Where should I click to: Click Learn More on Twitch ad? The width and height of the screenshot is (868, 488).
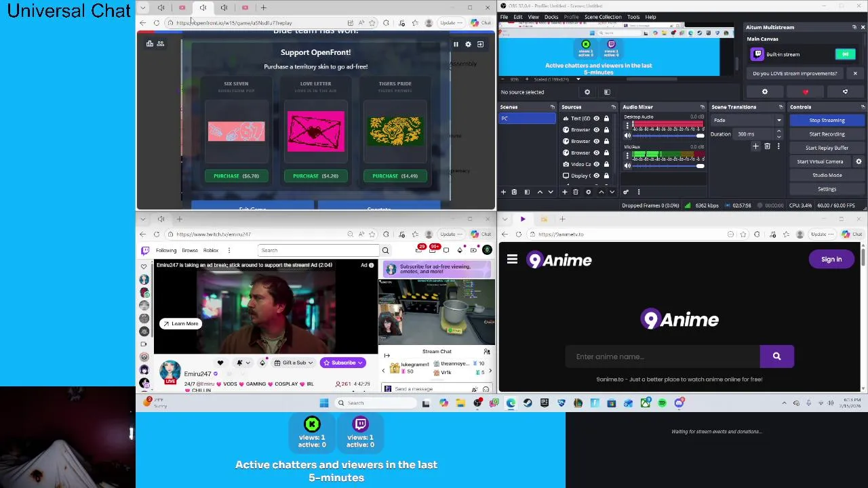(x=180, y=324)
